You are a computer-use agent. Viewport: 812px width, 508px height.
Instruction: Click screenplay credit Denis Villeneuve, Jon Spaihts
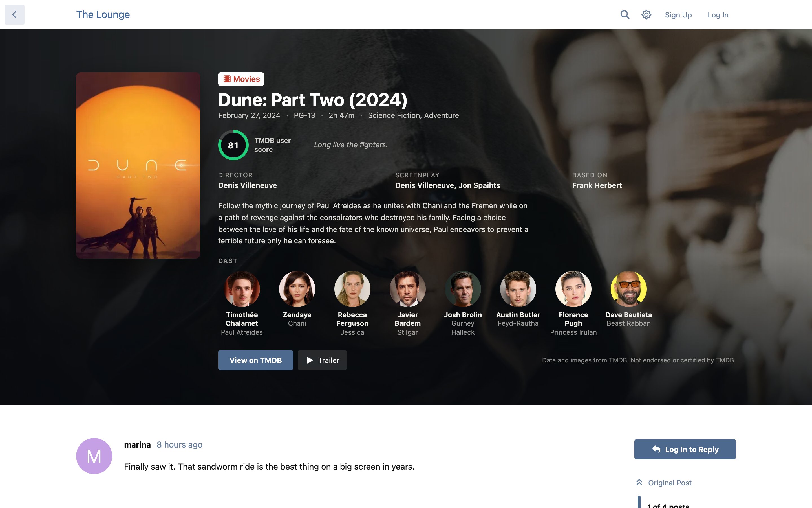(448, 185)
